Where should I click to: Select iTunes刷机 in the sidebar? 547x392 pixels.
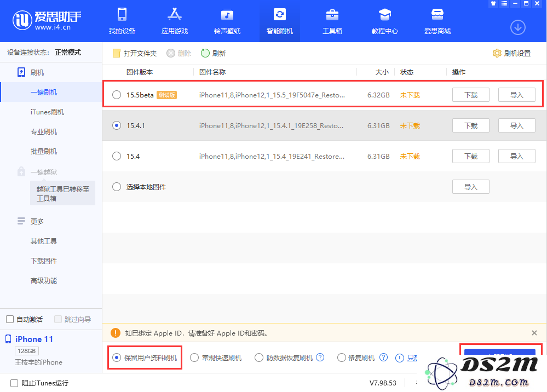coord(47,112)
